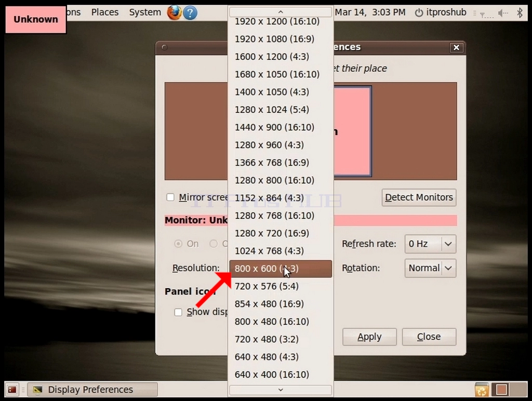
Task: Click the Close button
Action: (429, 337)
